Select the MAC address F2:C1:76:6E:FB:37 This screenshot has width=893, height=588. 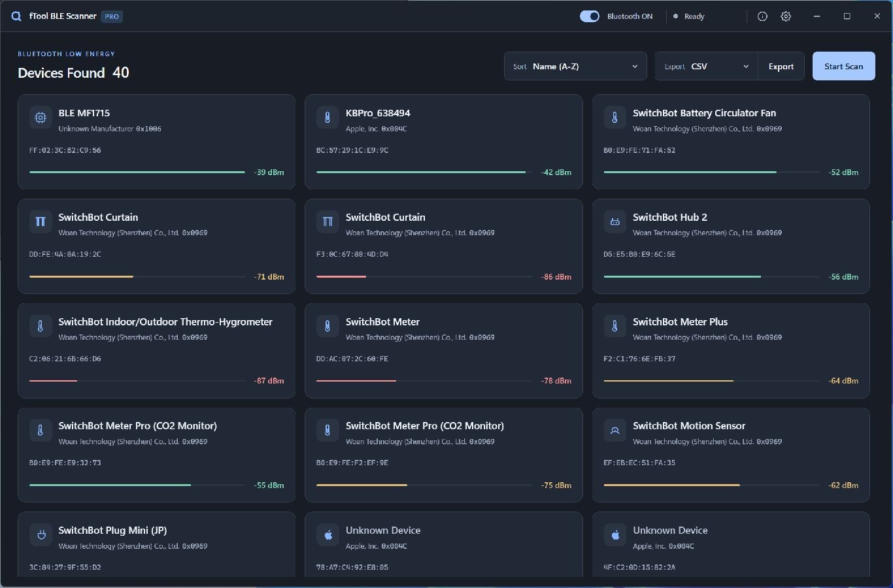[639, 359]
